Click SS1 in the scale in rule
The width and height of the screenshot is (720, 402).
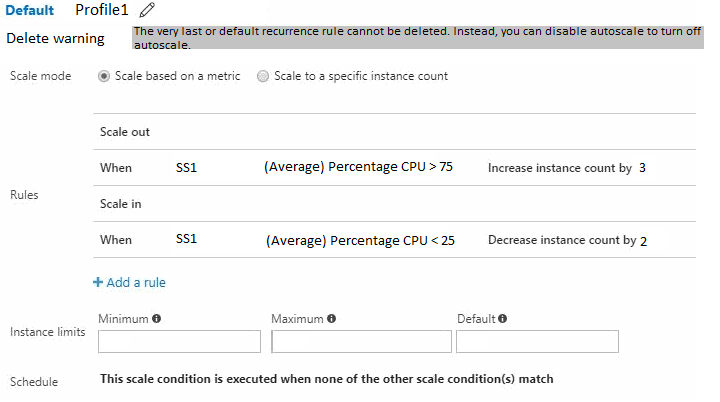pos(186,239)
